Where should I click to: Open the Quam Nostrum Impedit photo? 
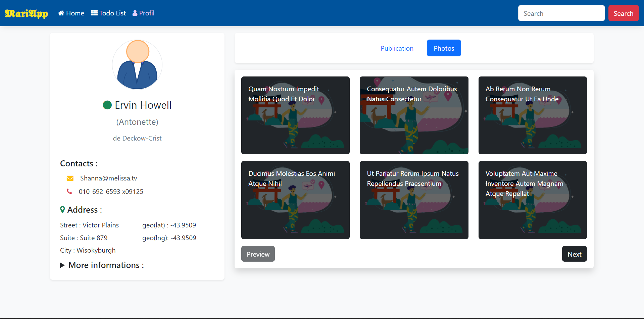(x=295, y=115)
